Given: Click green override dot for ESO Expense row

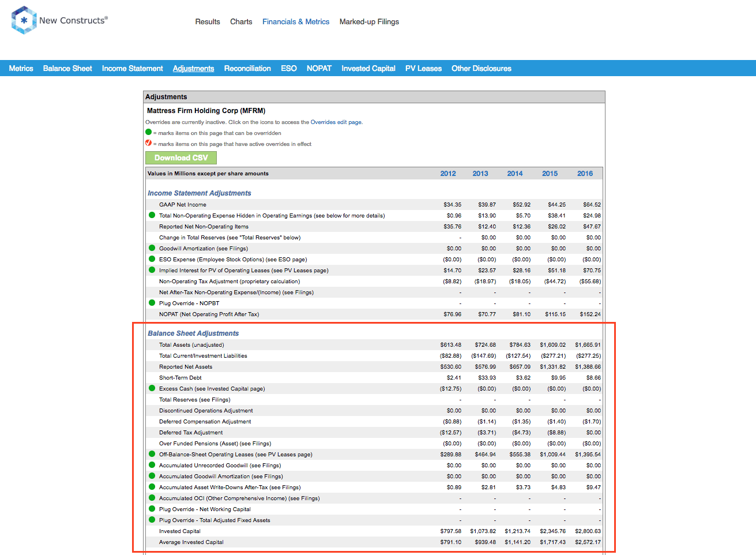Looking at the screenshot, I should pyautogui.click(x=152, y=259).
